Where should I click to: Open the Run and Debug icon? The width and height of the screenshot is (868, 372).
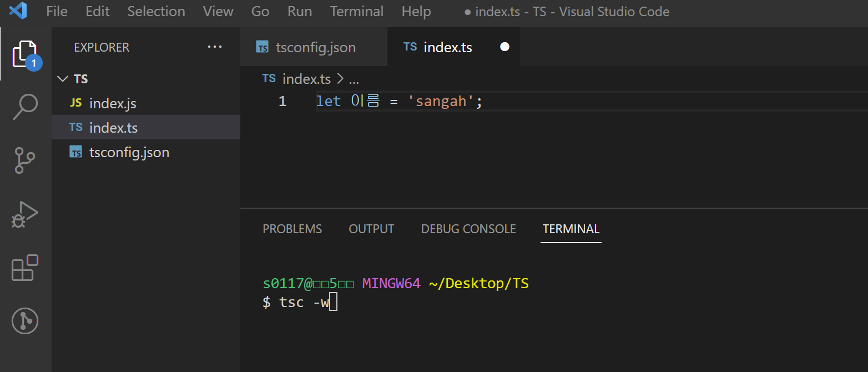coord(25,214)
